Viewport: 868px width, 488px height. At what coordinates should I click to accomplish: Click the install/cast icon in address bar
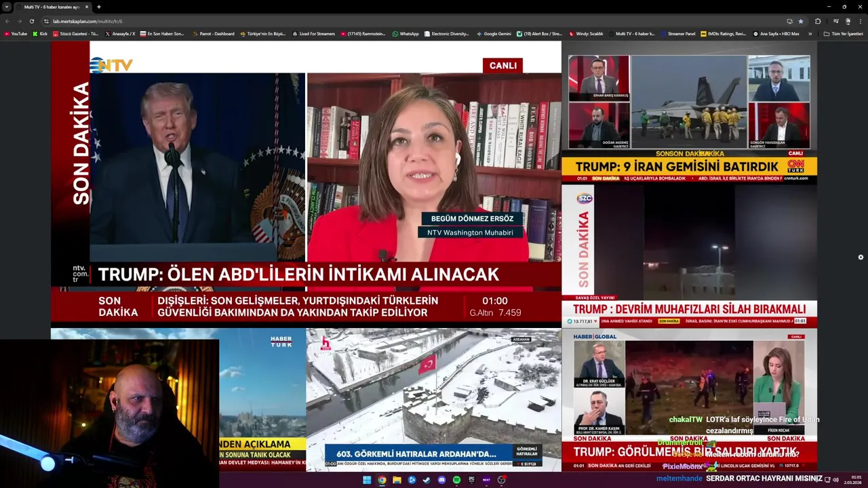click(x=789, y=21)
